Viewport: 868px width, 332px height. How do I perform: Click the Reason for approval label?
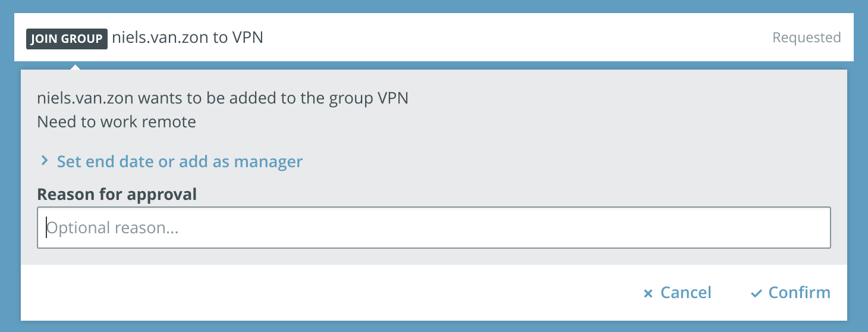click(117, 194)
